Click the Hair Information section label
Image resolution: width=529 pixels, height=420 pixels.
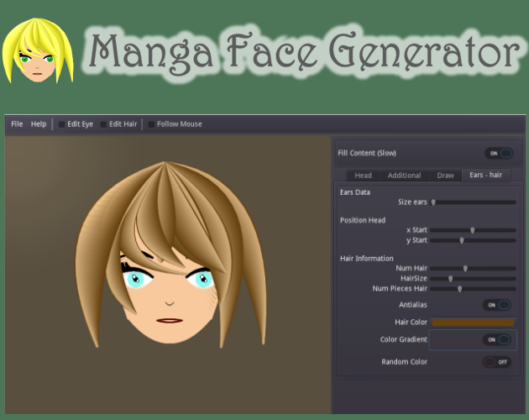coord(367,259)
